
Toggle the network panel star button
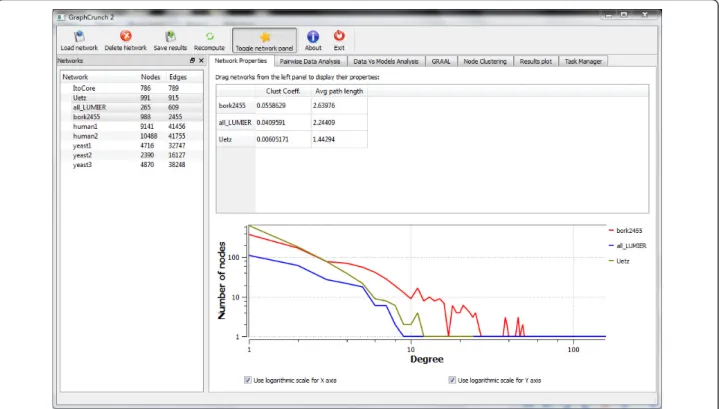pos(265,40)
